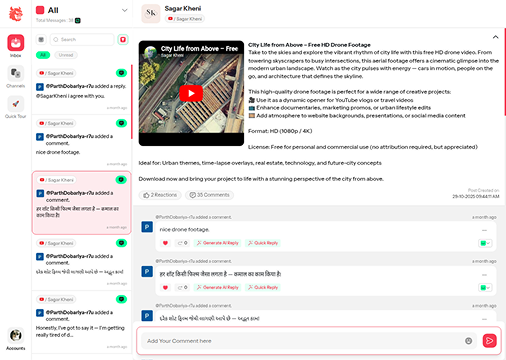Click the 2 Reactions pill
Viewport: 506px width, 360px height.
[x=160, y=195]
